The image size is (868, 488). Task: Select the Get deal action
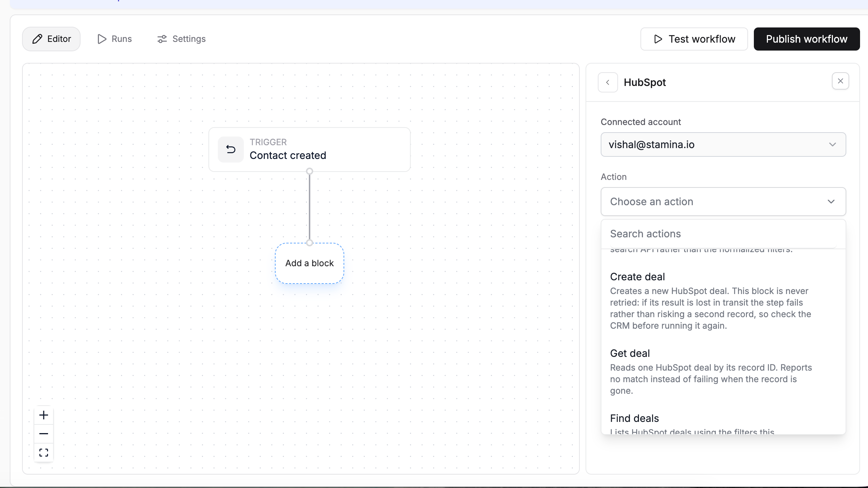point(723,371)
